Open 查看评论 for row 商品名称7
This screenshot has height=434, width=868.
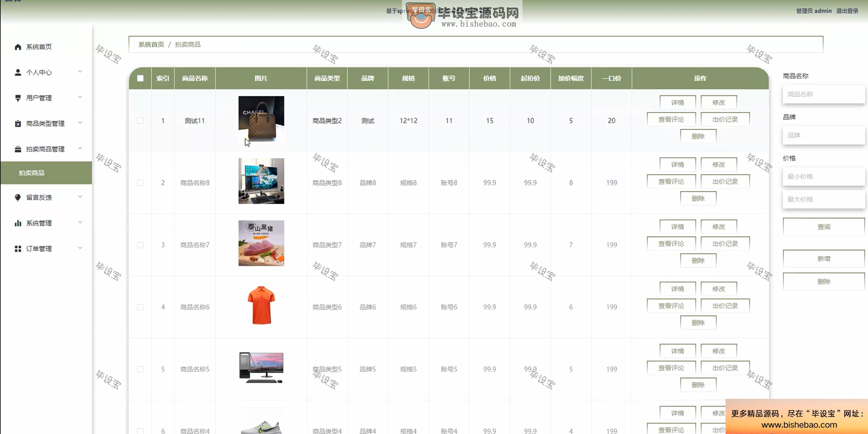tap(671, 244)
